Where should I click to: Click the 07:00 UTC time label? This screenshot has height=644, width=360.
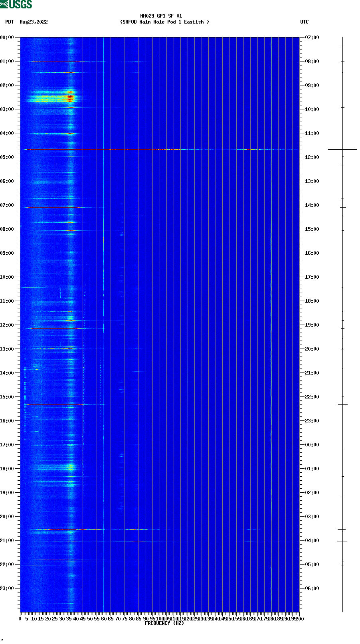tap(312, 38)
